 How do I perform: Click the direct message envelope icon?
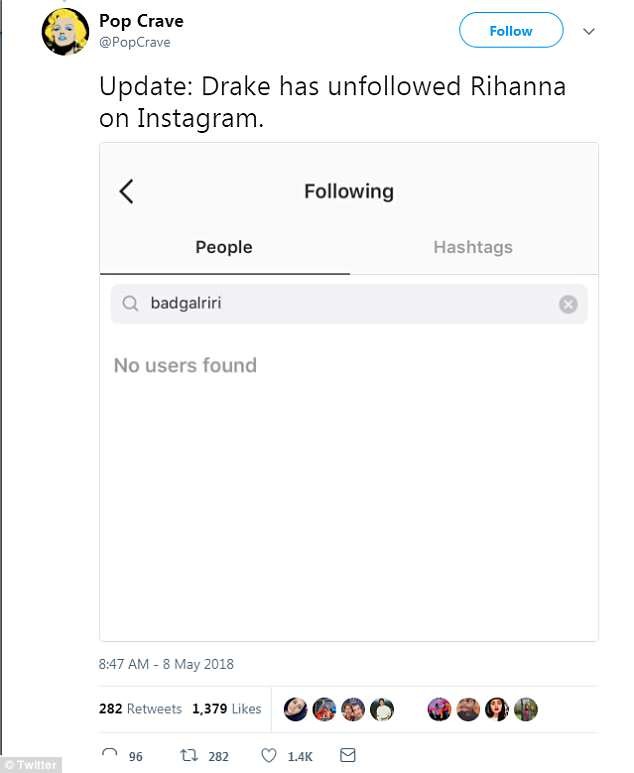click(x=348, y=755)
